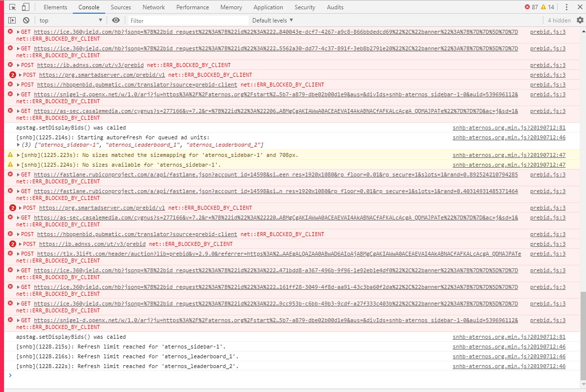Open 360yield URL containing 9cc953b-c6bb

click(x=276, y=304)
